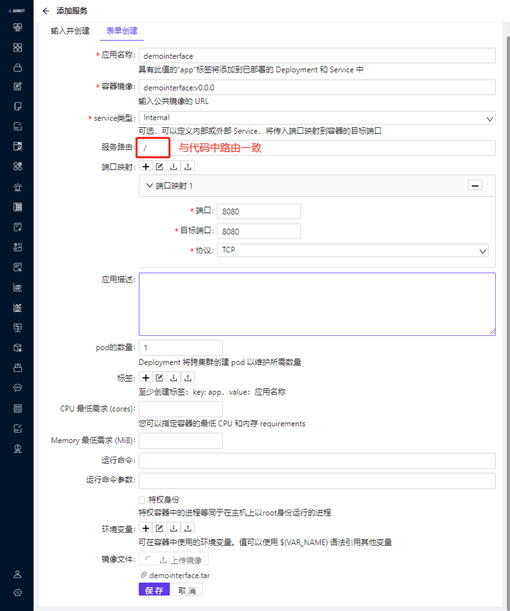Add a label with 标签 plus icon

[x=146, y=377]
